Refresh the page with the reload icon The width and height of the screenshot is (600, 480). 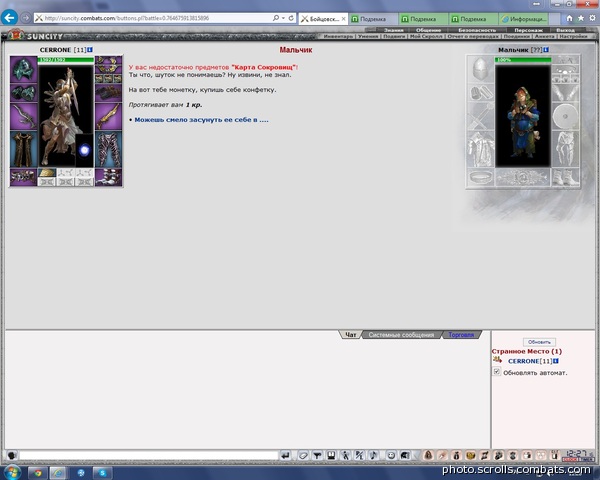(x=291, y=18)
